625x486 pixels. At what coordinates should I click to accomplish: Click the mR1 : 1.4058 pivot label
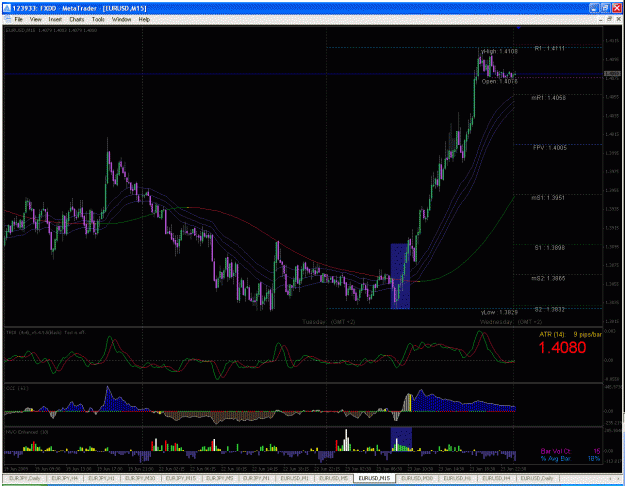coord(548,98)
